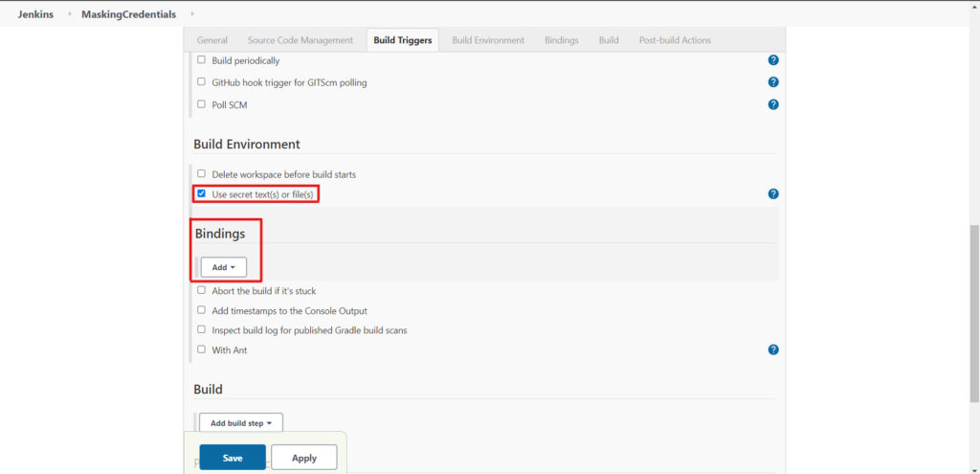Click breadcrumb arrow after MaskingCredentials
Viewport: 980px width, 474px height.
(x=191, y=13)
